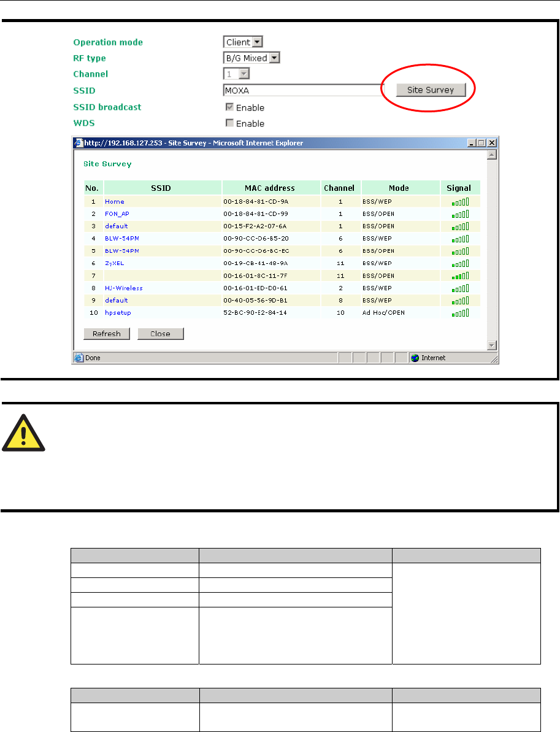
Task: Click signal strength icon for HJ-Wireless row
Action: click(460, 288)
